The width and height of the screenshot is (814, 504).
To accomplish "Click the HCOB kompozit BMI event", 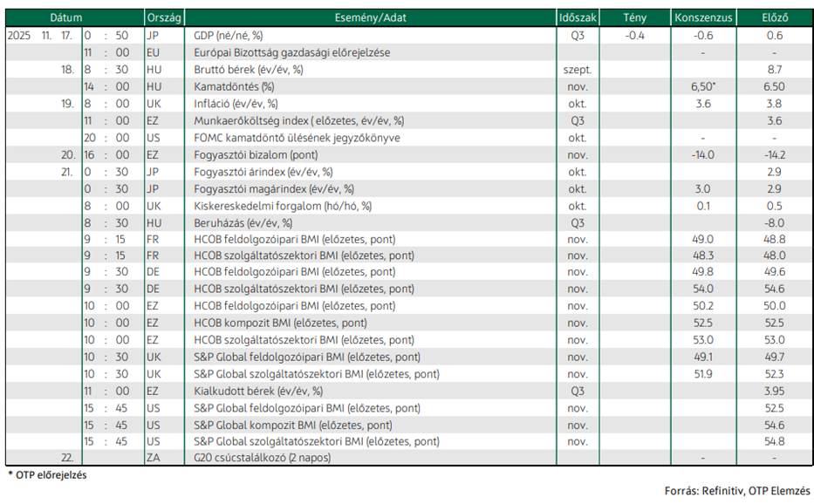I will tap(280, 323).
